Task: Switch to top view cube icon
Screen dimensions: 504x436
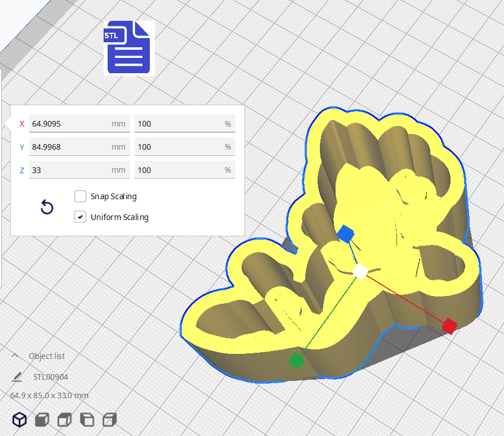Action: (65, 420)
